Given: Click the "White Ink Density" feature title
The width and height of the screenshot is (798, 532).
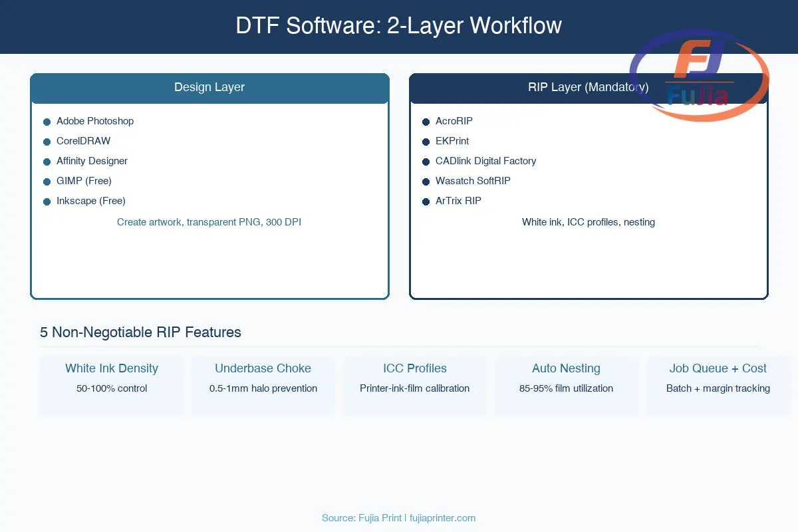Looking at the screenshot, I should [112, 368].
